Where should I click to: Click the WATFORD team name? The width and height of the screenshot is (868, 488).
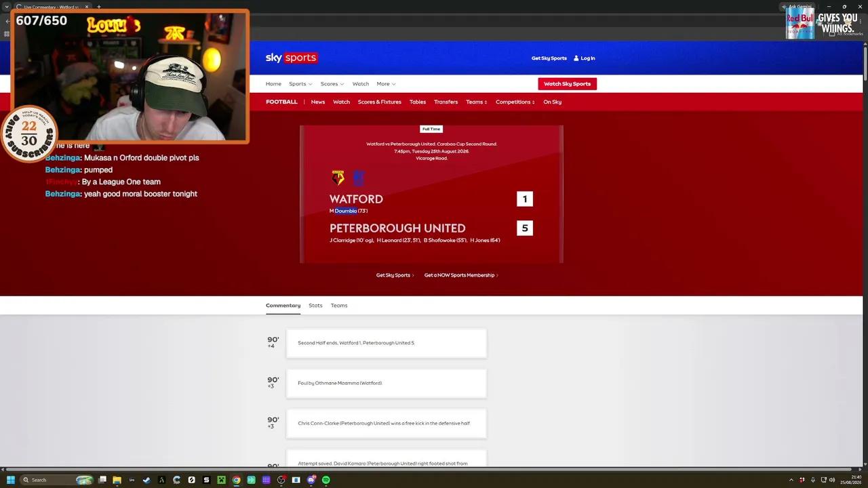(356, 199)
